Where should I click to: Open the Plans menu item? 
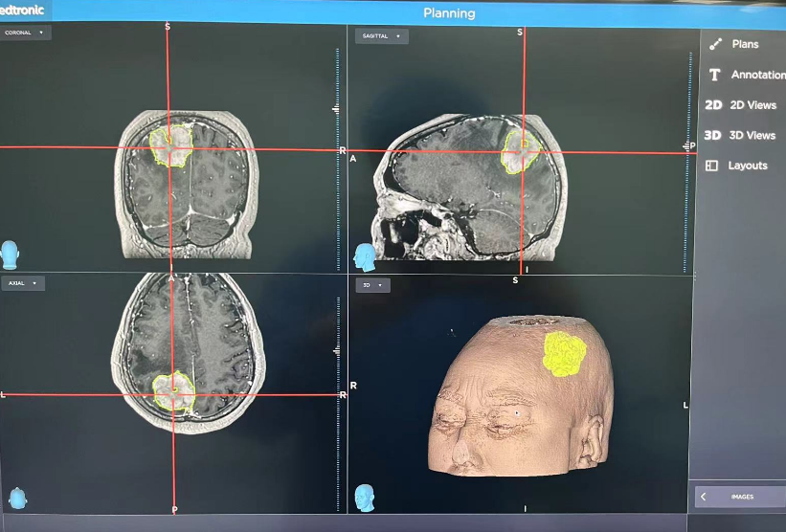(745, 44)
